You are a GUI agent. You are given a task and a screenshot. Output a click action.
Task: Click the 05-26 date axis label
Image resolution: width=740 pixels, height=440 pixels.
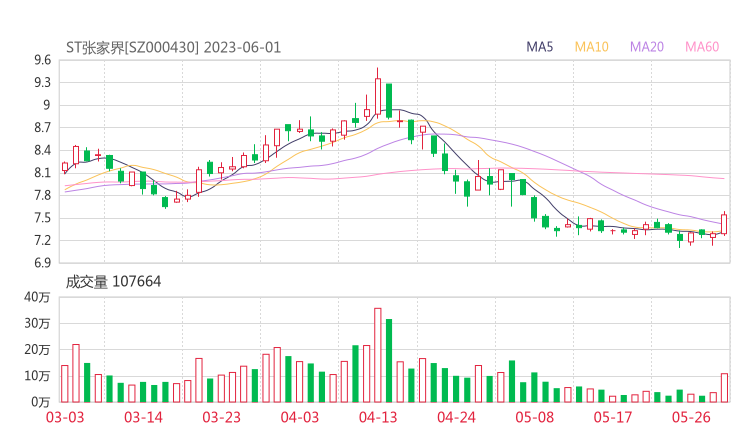point(691,417)
